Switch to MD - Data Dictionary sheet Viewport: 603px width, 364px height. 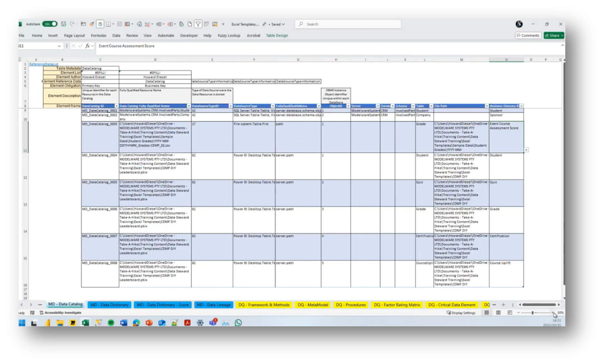pyautogui.click(x=109, y=305)
